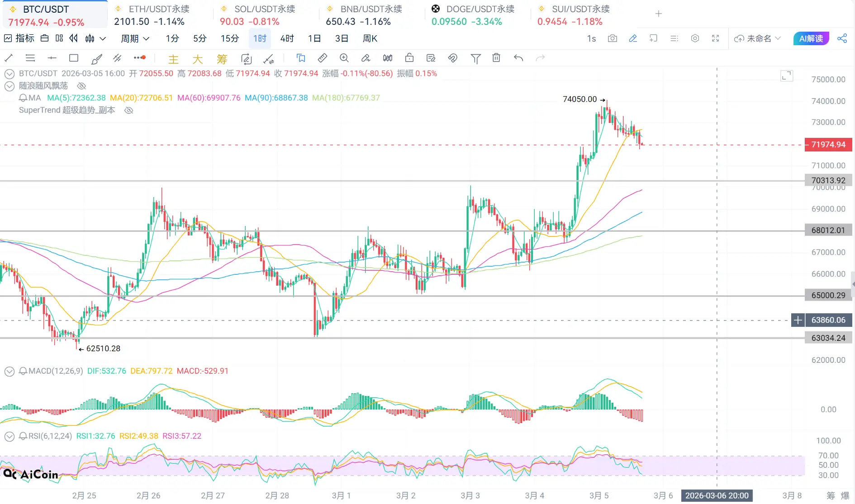Choose the parallel lines drawing tool
The image size is (855, 504).
(30, 58)
